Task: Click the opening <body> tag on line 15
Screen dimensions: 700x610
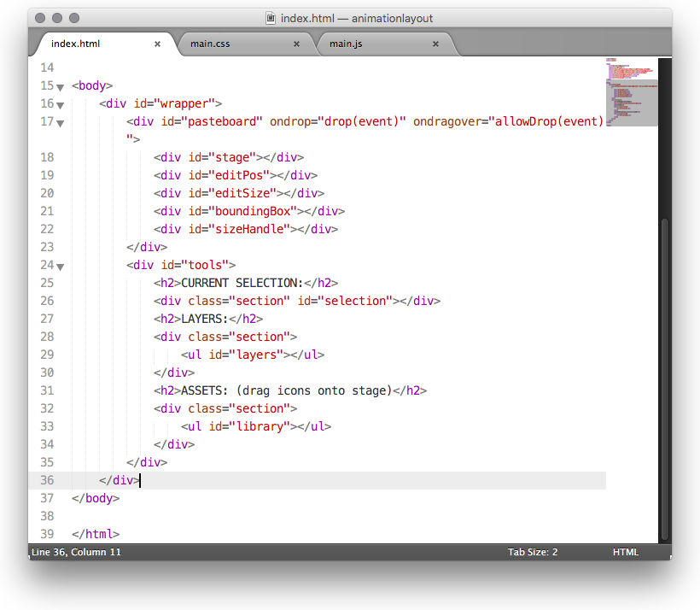Action: [x=92, y=85]
